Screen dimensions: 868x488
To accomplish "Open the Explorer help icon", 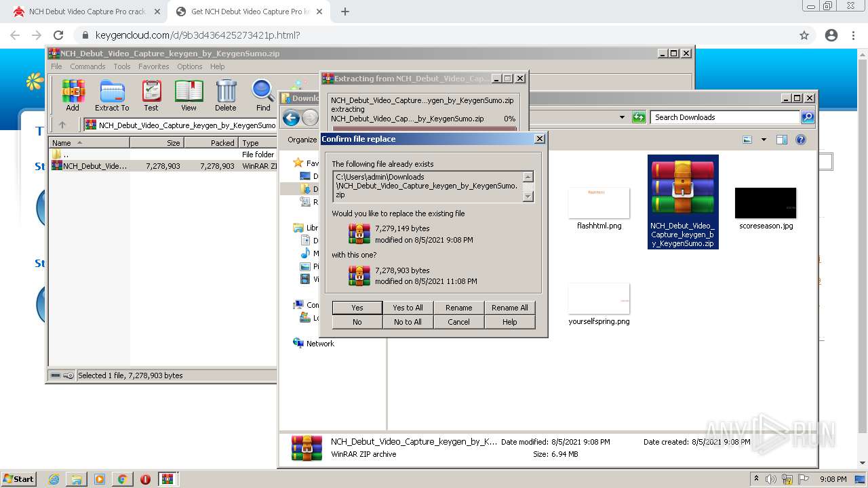I will point(801,140).
